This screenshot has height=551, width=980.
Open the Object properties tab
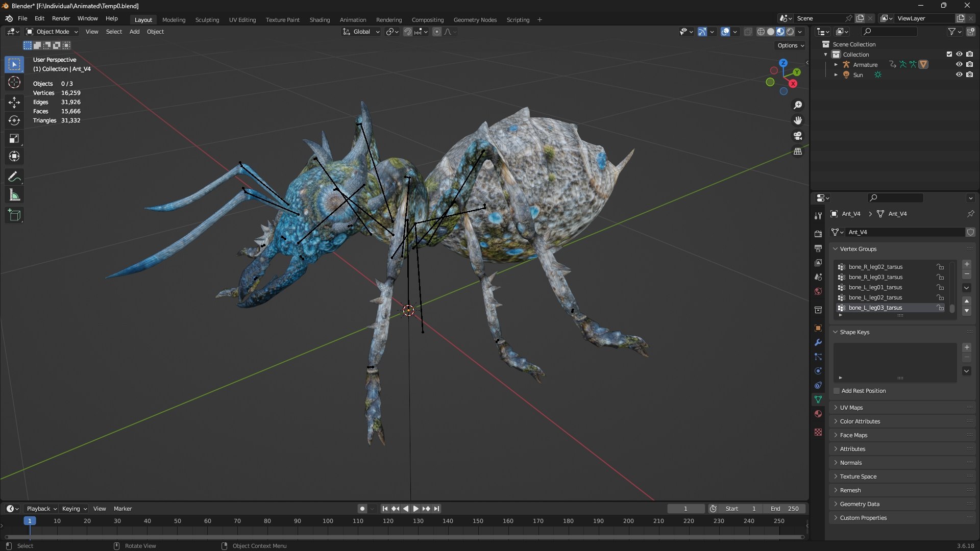818,328
